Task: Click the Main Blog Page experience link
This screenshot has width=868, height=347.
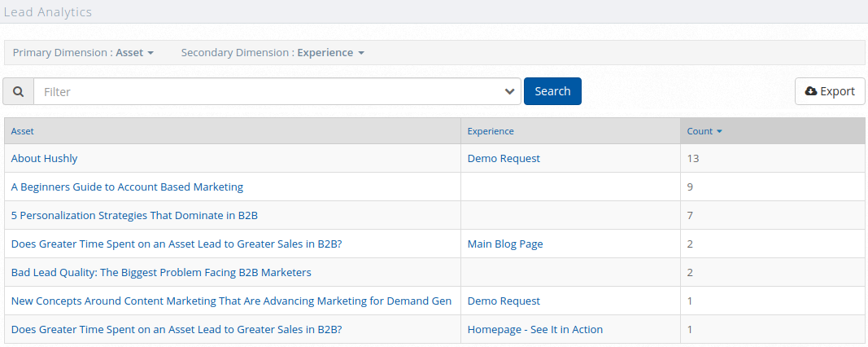Action: click(505, 244)
